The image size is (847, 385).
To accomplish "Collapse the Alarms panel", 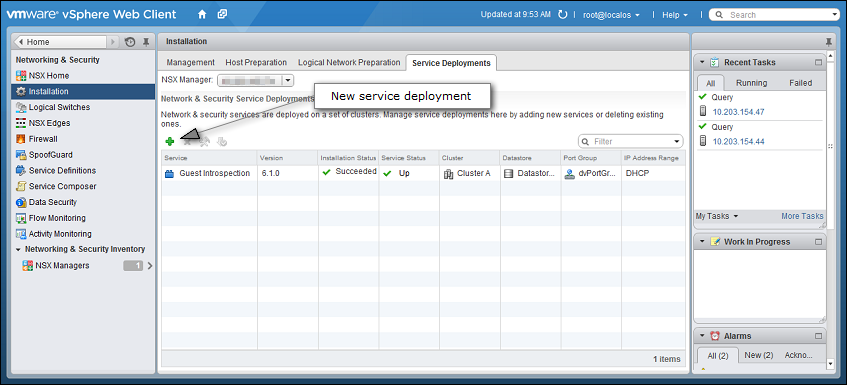I will [x=702, y=336].
